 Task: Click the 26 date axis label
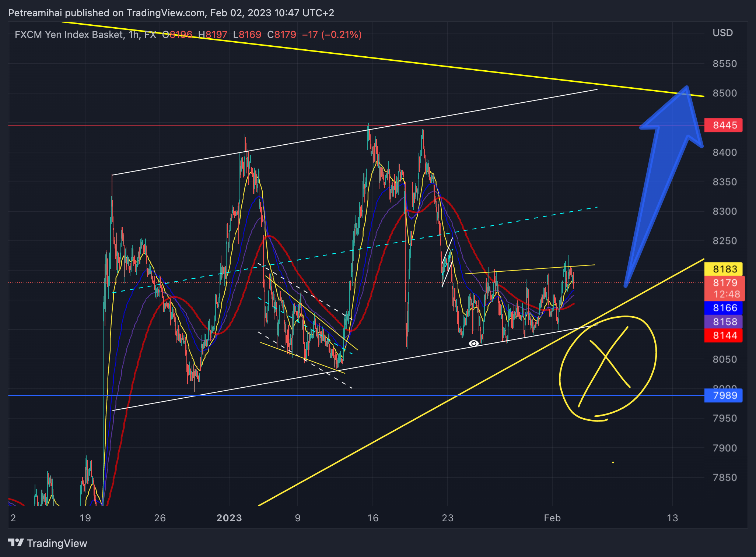click(160, 518)
